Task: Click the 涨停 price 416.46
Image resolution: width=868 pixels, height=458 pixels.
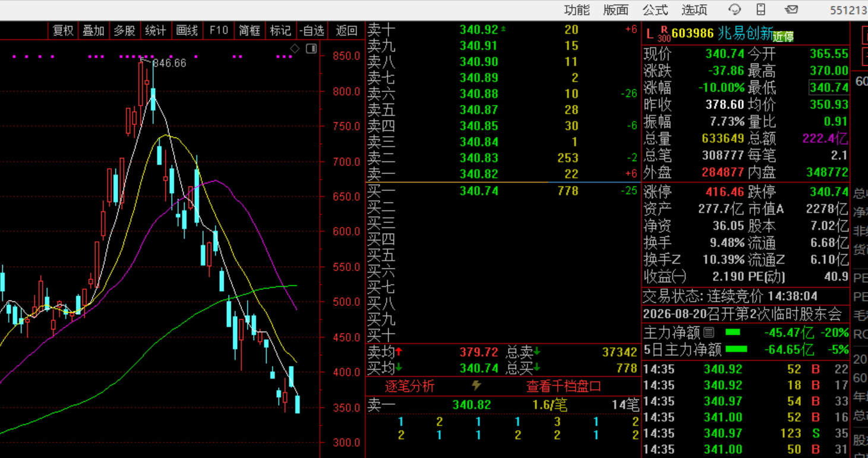Action: [725, 192]
